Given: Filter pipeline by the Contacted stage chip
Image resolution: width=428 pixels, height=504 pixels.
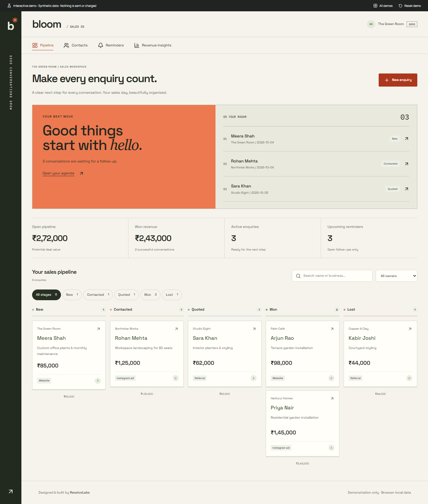Looking at the screenshot, I should (98, 295).
